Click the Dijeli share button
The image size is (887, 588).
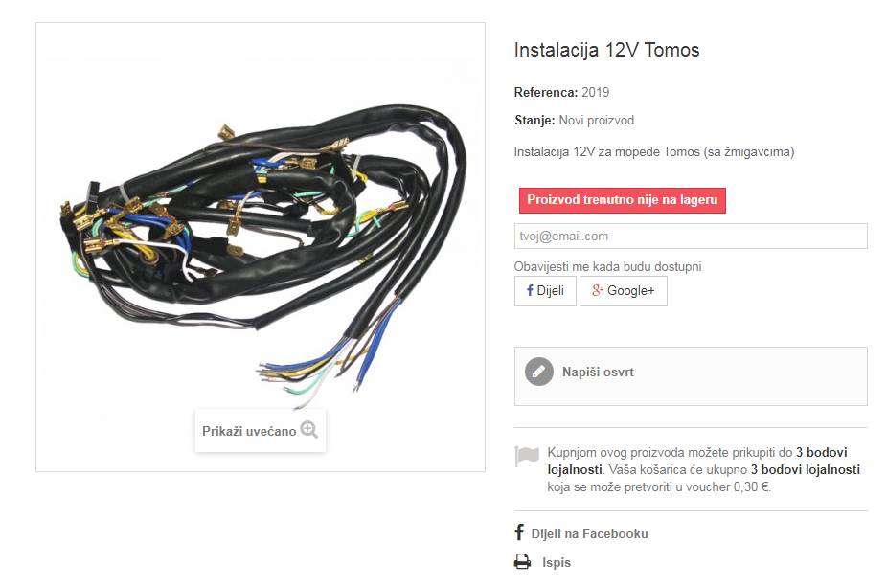click(x=545, y=290)
